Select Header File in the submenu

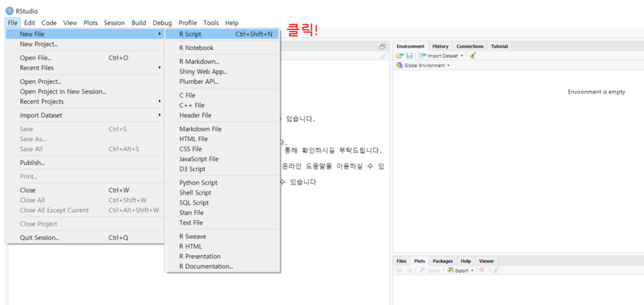tap(222, 115)
